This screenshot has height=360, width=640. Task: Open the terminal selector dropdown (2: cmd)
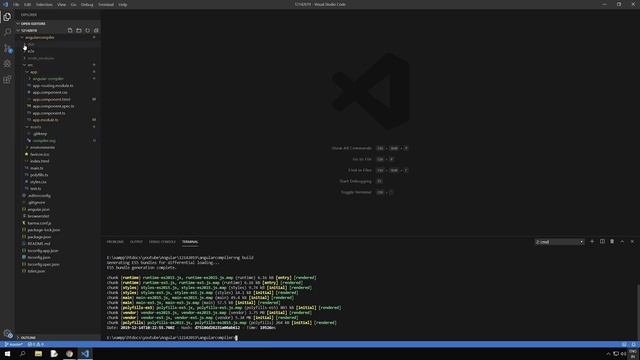tap(559, 242)
